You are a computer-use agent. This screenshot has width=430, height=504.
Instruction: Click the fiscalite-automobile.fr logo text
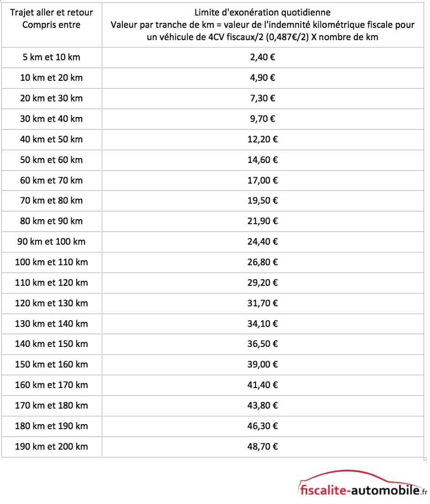click(360, 491)
